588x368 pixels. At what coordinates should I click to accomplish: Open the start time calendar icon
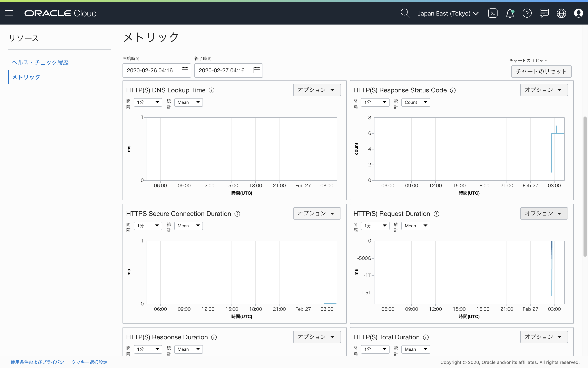point(185,70)
